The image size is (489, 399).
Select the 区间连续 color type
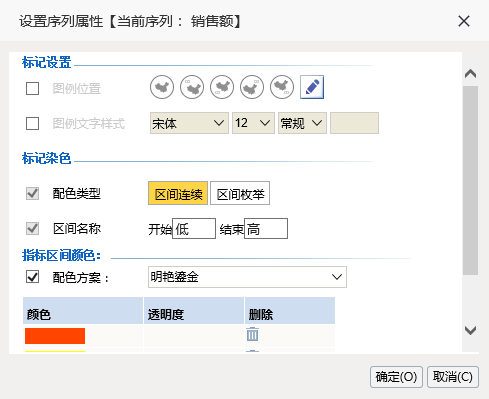coord(178,193)
